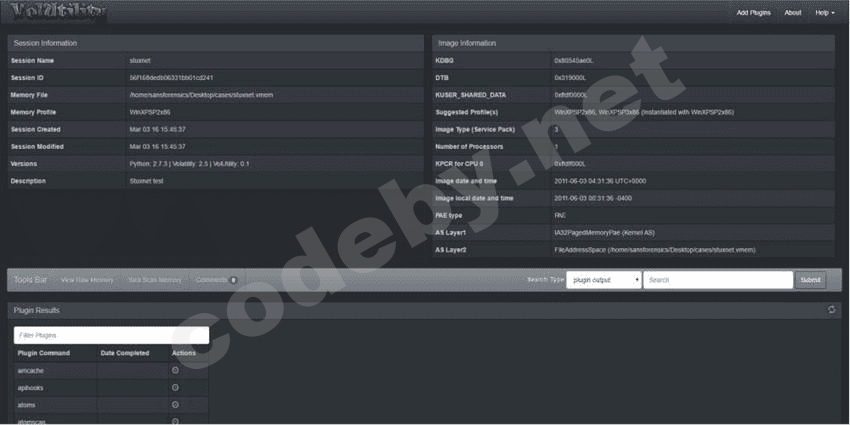Select the atoms plugin row
850x425 pixels.
tap(111, 405)
